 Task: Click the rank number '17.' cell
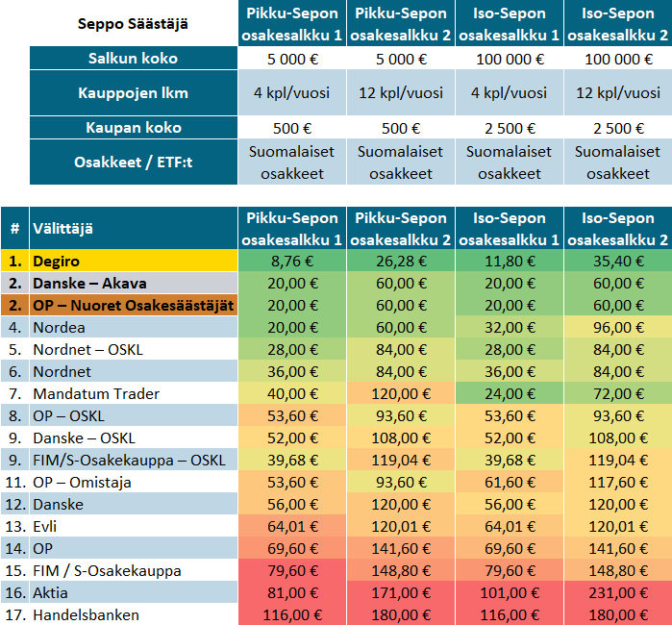click(x=14, y=614)
